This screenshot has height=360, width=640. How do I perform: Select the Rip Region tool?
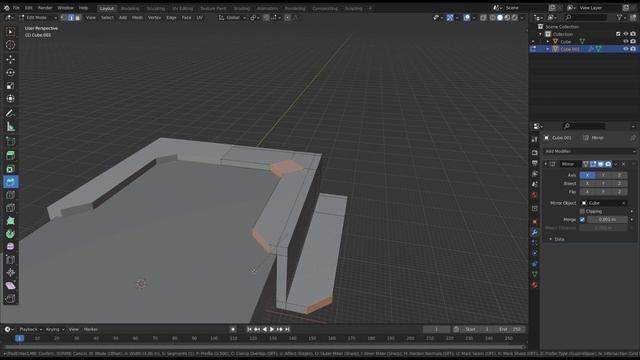pyautogui.click(x=11, y=298)
